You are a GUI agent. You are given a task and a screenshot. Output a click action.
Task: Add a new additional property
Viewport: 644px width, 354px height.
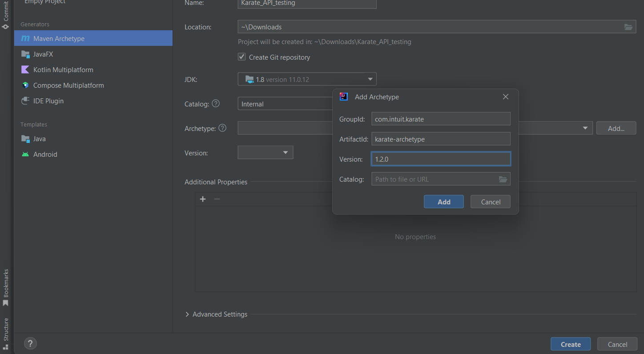click(x=203, y=199)
